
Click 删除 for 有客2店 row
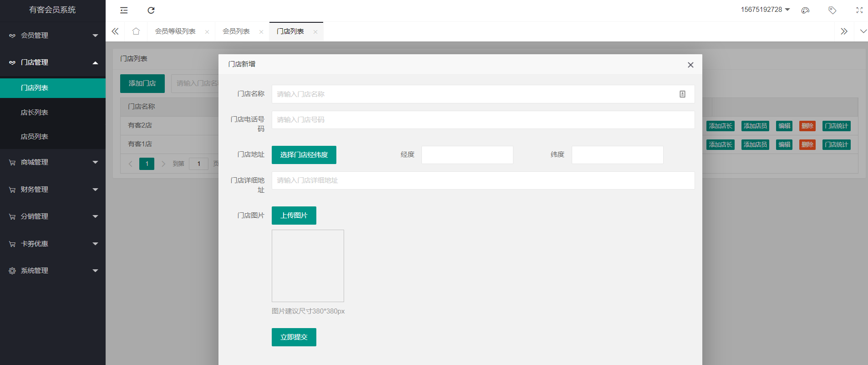point(807,126)
